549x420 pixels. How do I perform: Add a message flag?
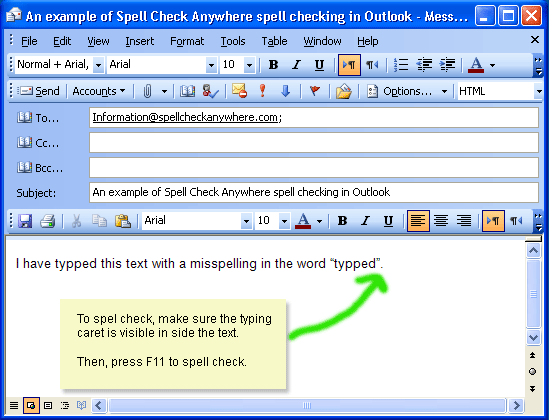(x=315, y=91)
